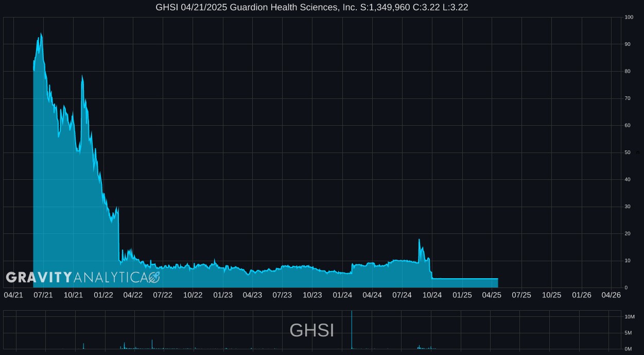This screenshot has width=644, height=355.
Task: Click the 100 price axis label
Action: coord(629,18)
